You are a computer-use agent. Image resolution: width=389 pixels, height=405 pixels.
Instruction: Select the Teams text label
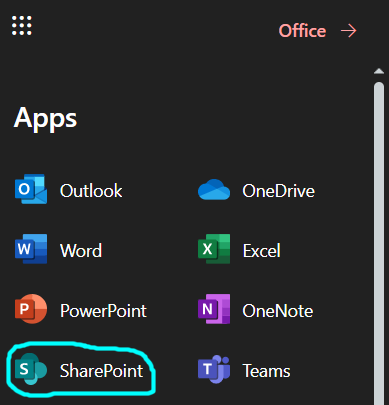tap(266, 371)
